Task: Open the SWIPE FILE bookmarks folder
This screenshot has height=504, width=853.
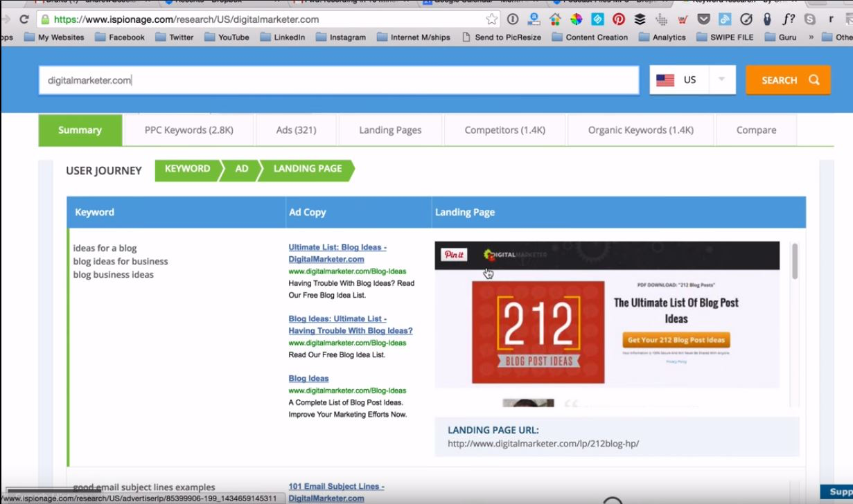Action: click(x=725, y=37)
